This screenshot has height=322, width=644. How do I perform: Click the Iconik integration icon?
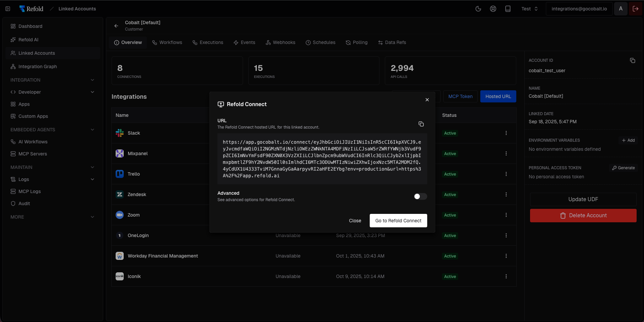pyautogui.click(x=120, y=276)
